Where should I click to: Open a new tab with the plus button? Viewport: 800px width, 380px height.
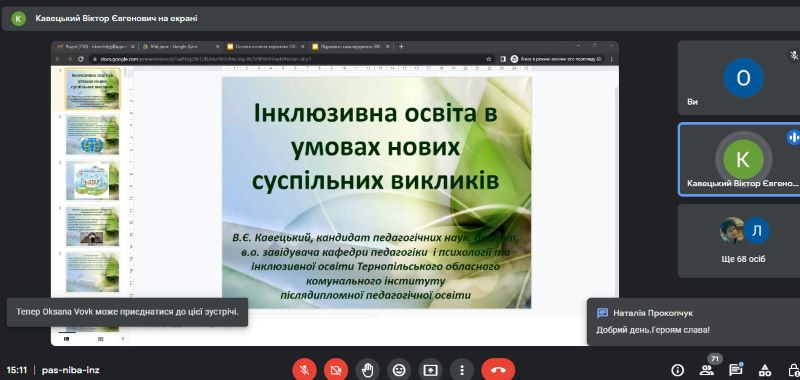401,46
